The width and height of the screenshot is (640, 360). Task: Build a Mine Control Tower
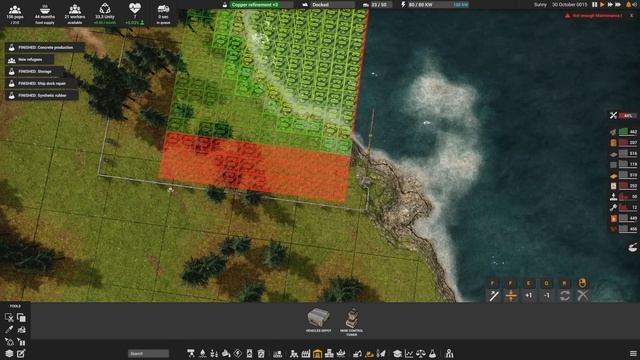click(x=352, y=322)
